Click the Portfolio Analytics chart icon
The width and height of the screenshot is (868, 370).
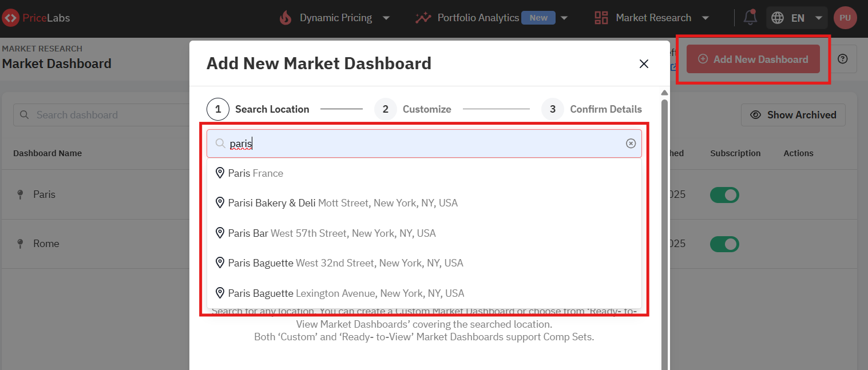point(423,18)
